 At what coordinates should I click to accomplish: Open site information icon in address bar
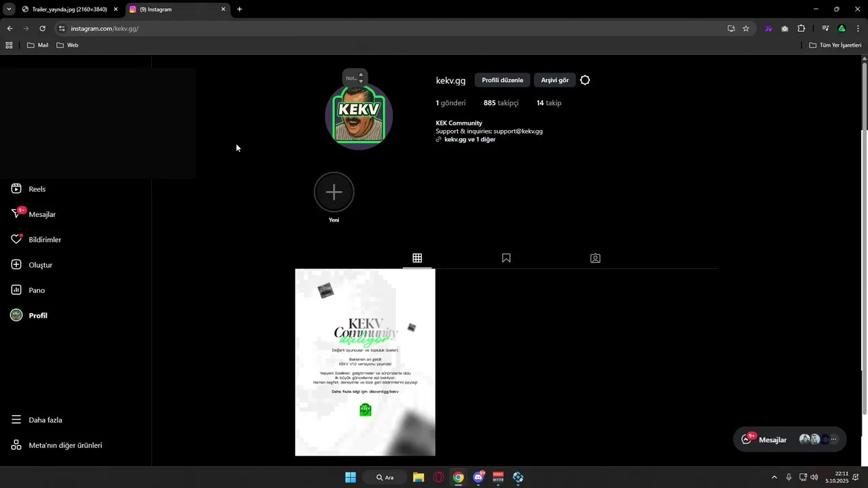pyautogui.click(x=62, y=28)
